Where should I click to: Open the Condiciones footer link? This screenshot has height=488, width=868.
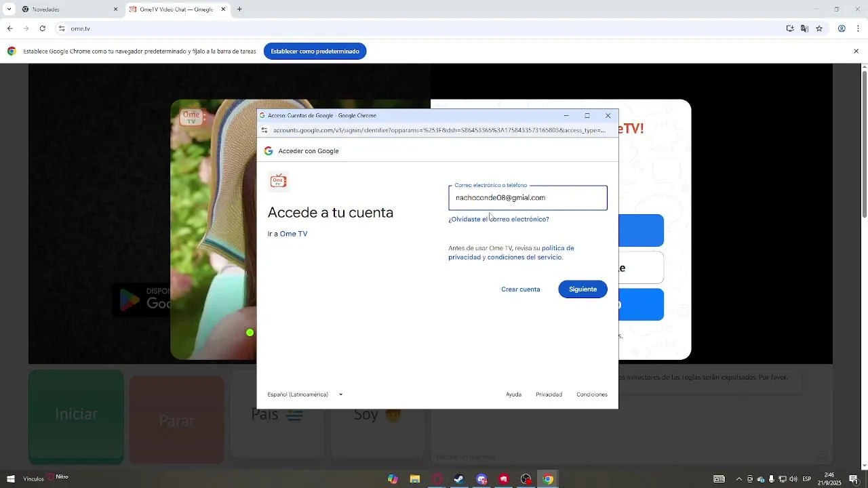(x=592, y=394)
